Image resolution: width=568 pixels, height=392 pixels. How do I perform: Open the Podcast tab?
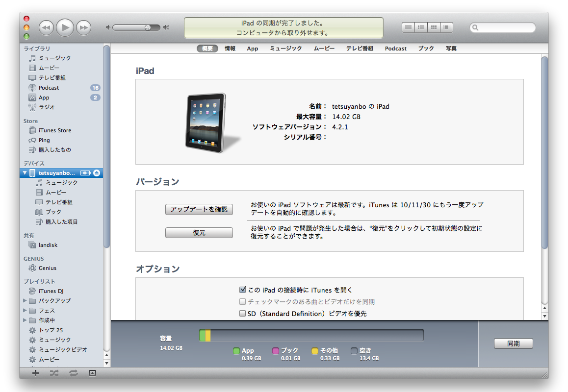click(395, 49)
